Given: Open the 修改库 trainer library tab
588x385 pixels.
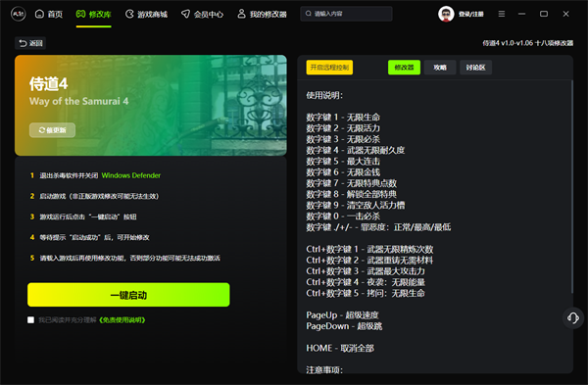Looking at the screenshot, I should pos(94,15).
